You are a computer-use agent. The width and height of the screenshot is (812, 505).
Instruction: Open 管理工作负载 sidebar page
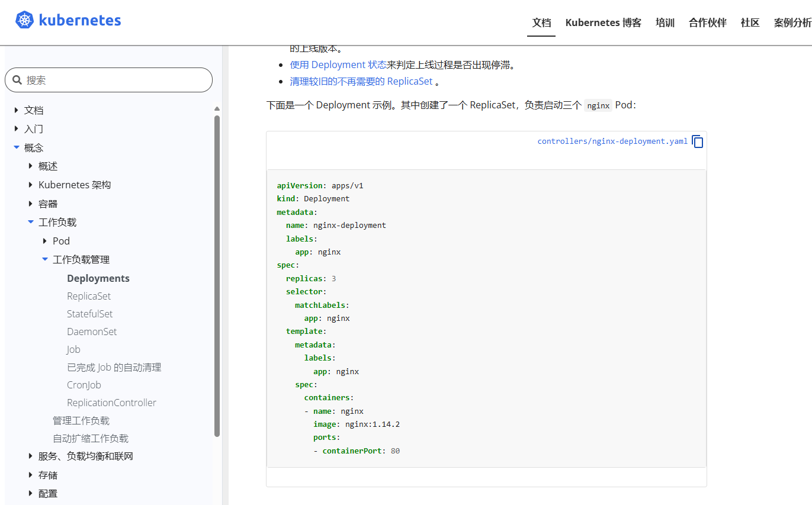81,420
